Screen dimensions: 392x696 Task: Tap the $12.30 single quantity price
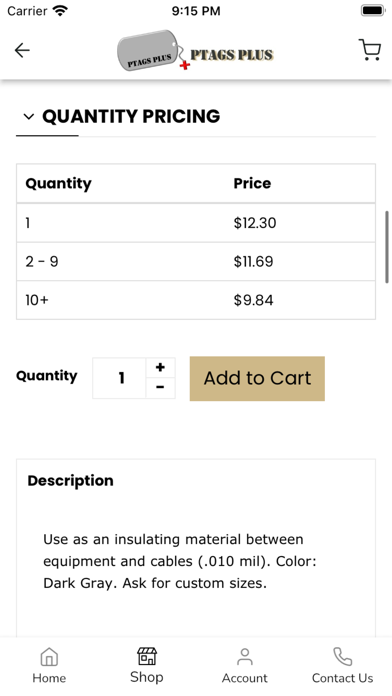(x=255, y=223)
